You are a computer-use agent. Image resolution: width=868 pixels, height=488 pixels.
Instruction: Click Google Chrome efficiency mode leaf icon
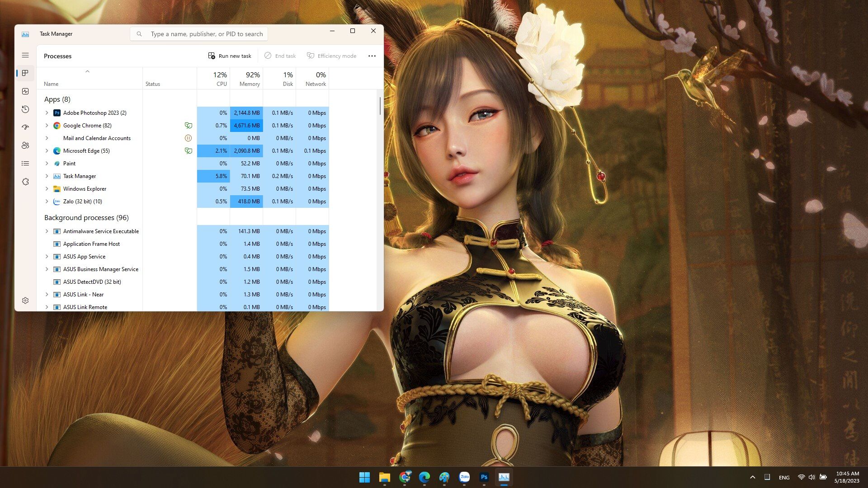click(x=189, y=126)
